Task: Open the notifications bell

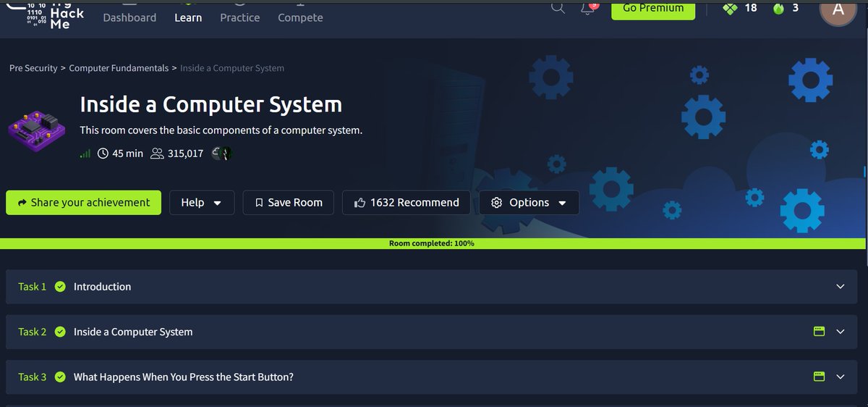Action: (x=588, y=8)
